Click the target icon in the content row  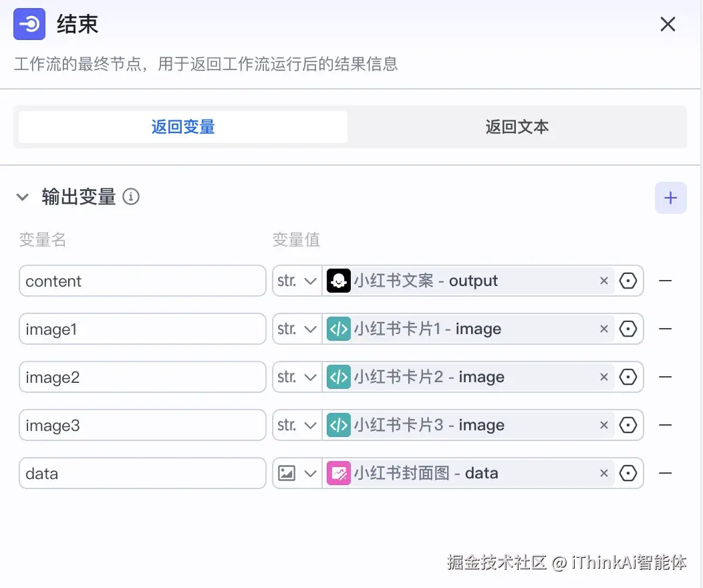click(628, 281)
